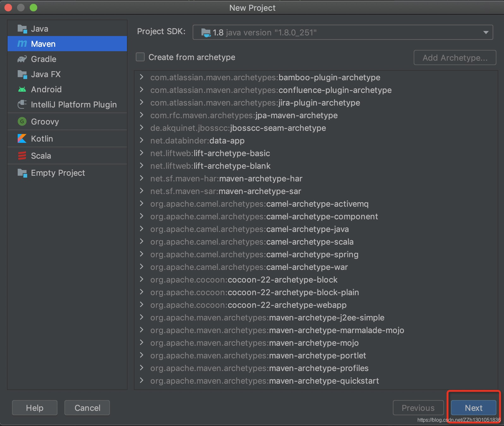Select Gradle project type
Image resolution: width=504 pixels, height=426 pixels.
click(x=67, y=59)
